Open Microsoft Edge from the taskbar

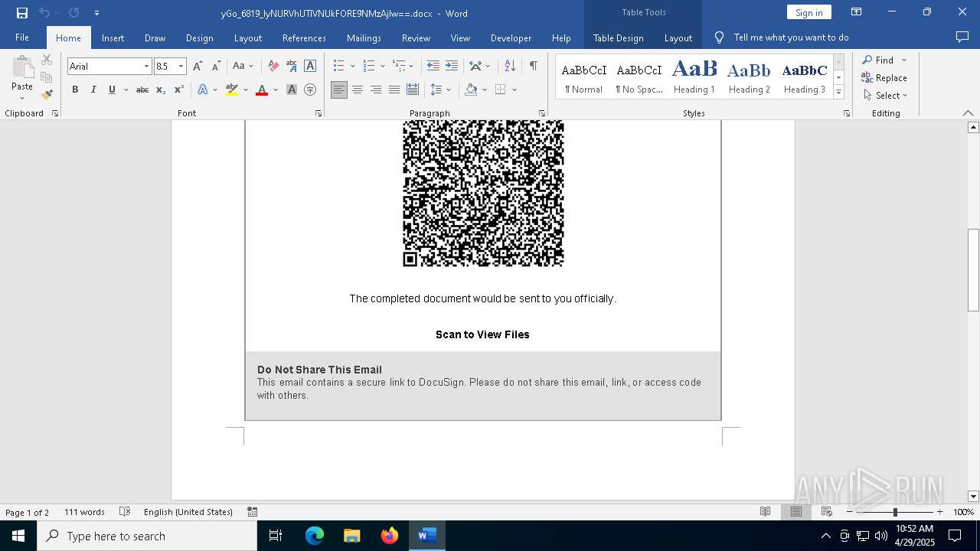tap(315, 536)
